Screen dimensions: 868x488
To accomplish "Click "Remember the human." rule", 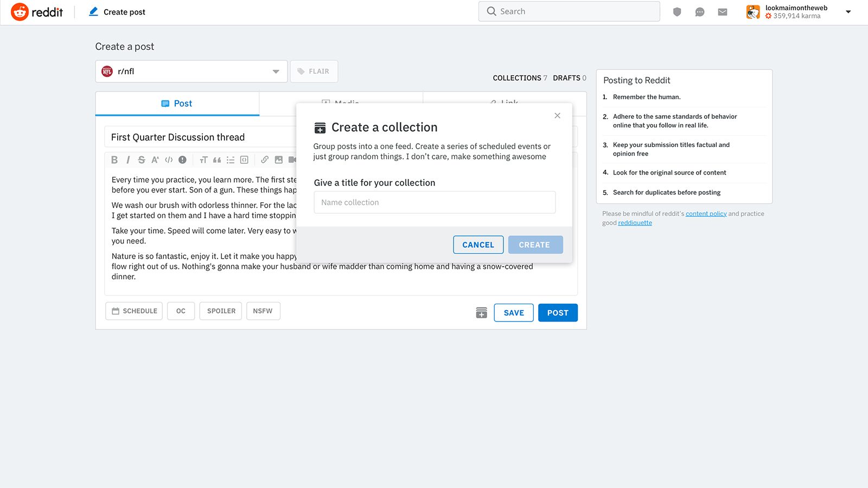I will [647, 97].
